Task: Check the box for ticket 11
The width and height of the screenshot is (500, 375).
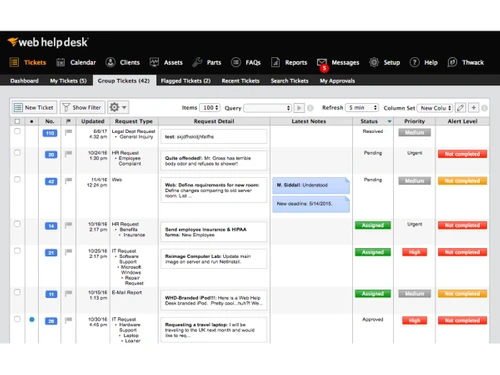Action: click(x=17, y=292)
